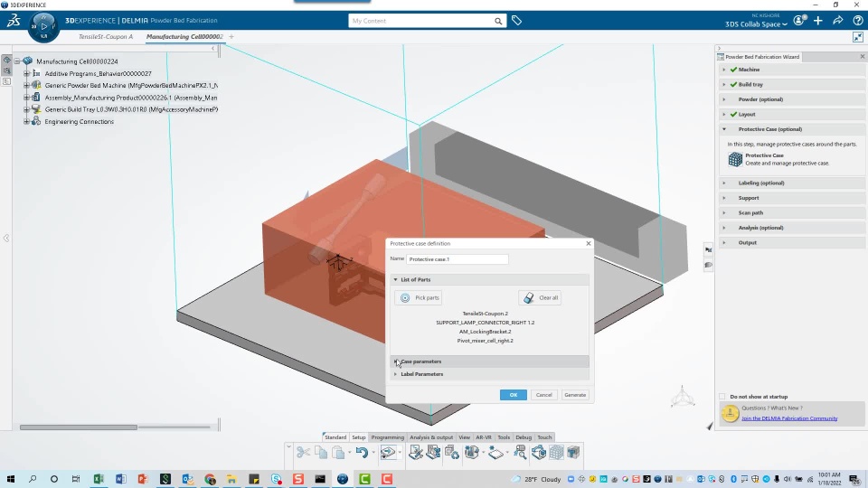Click the lattice grid cube icon
This screenshot has width=868, height=488.
pyautogui.click(x=556, y=453)
